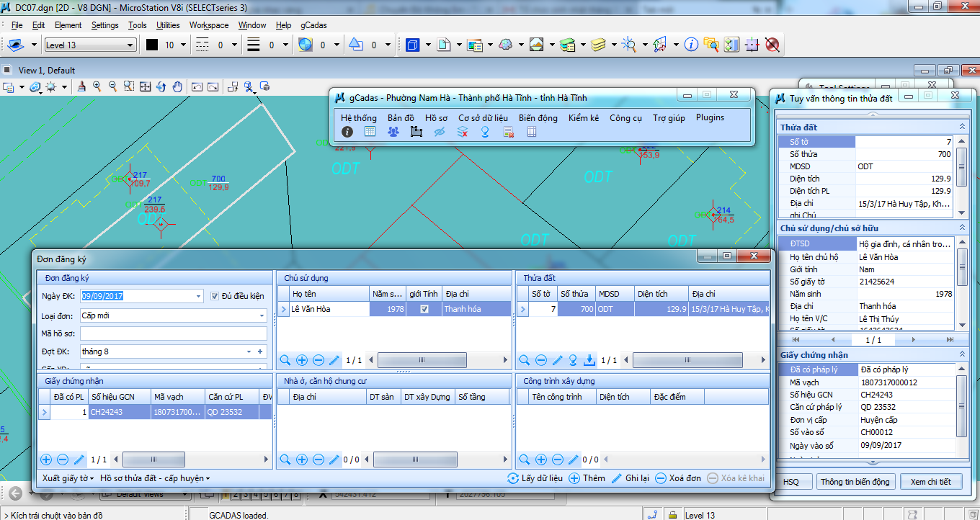
Task: Click the magnifier icon in Chủ sử dụng panel
Action: [285, 360]
